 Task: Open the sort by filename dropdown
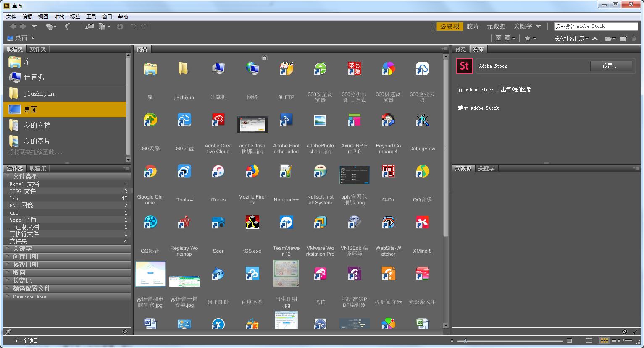pos(571,39)
